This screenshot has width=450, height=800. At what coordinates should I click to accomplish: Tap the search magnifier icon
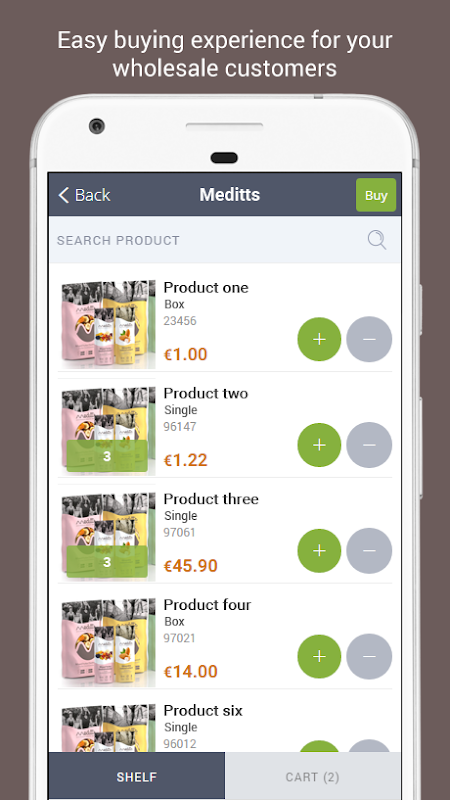tap(377, 240)
